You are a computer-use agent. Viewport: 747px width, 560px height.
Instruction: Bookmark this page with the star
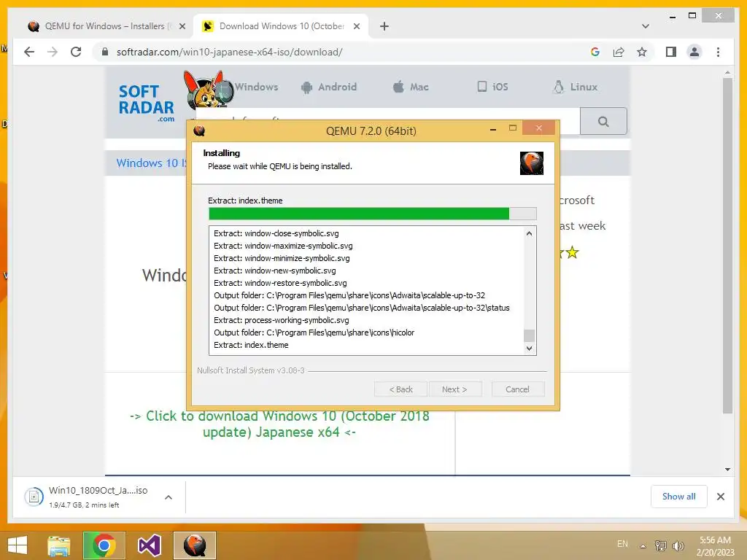[642, 52]
